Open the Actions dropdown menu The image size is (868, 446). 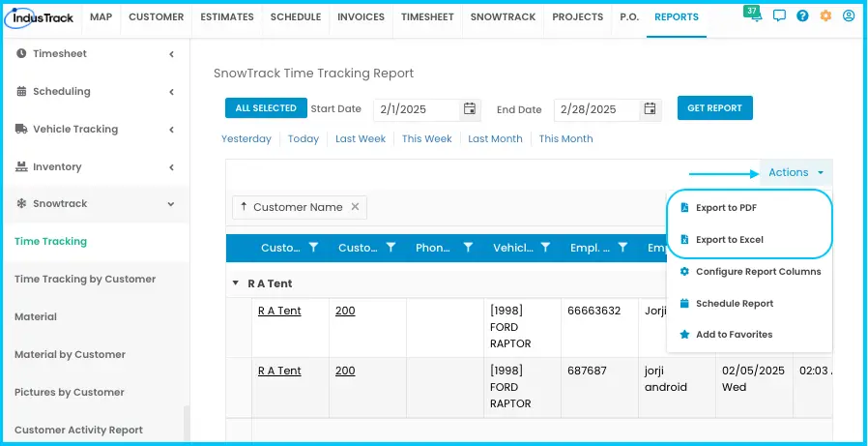click(x=796, y=173)
